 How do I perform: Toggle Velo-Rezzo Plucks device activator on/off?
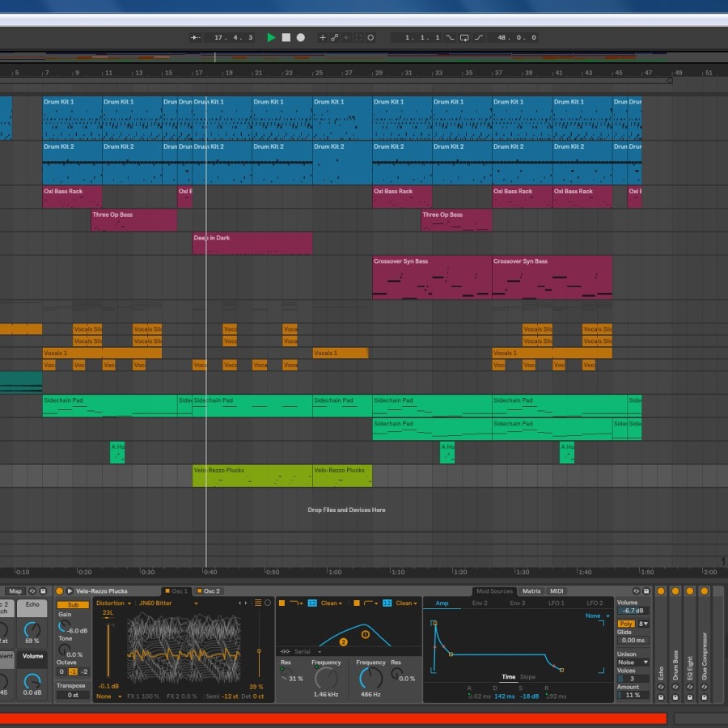coord(59,591)
